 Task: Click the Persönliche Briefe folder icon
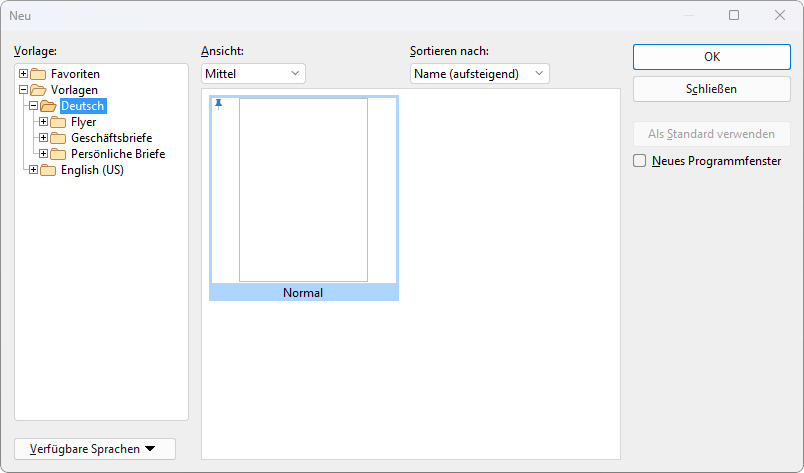[58, 154]
